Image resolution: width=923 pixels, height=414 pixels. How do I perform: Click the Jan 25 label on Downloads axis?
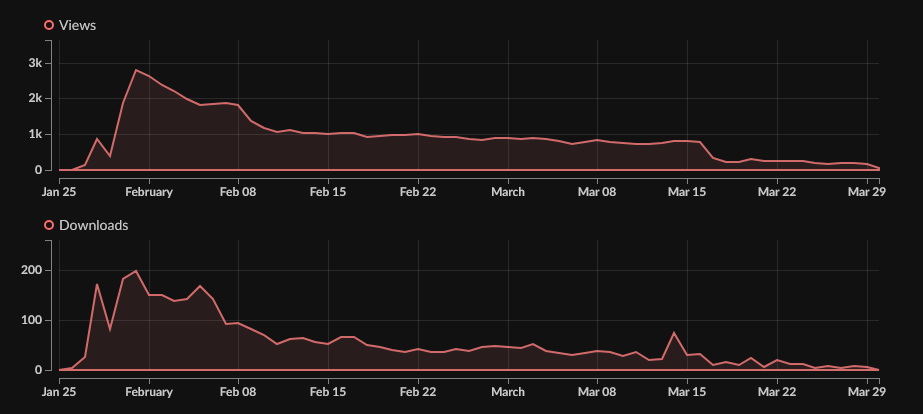tap(59, 392)
